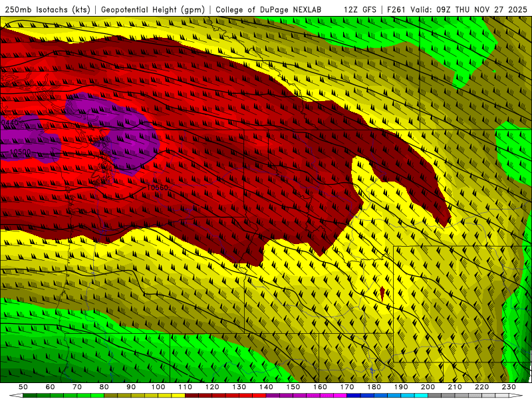Image resolution: width=532 pixels, height=399 pixels.
Task: Click the color bar value 100
Action: pyautogui.click(x=158, y=387)
